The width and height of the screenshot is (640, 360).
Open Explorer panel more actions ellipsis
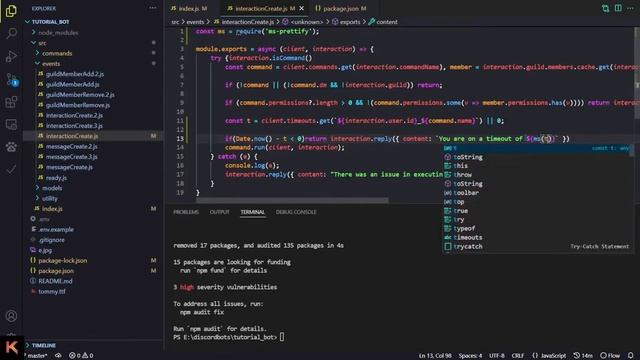tap(153, 8)
